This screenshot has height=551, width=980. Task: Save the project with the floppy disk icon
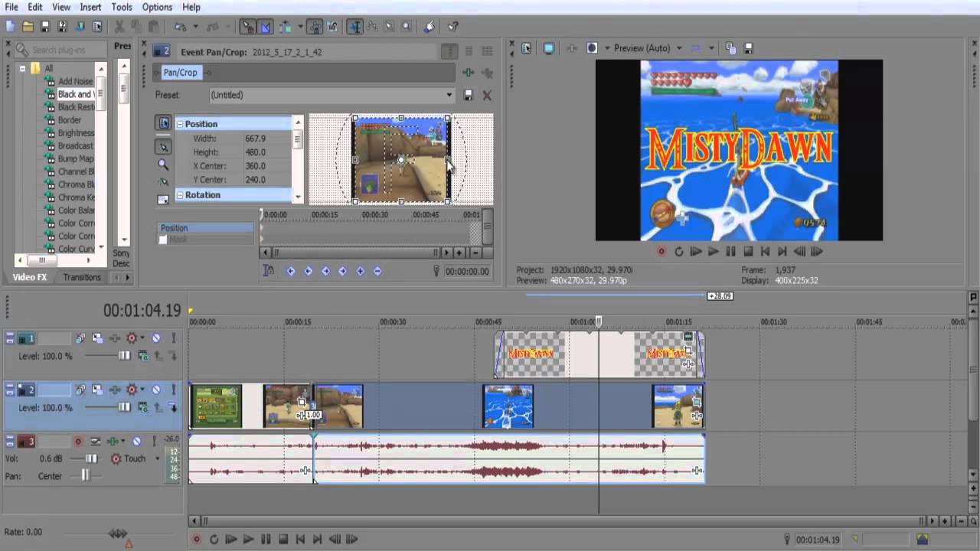[45, 26]
